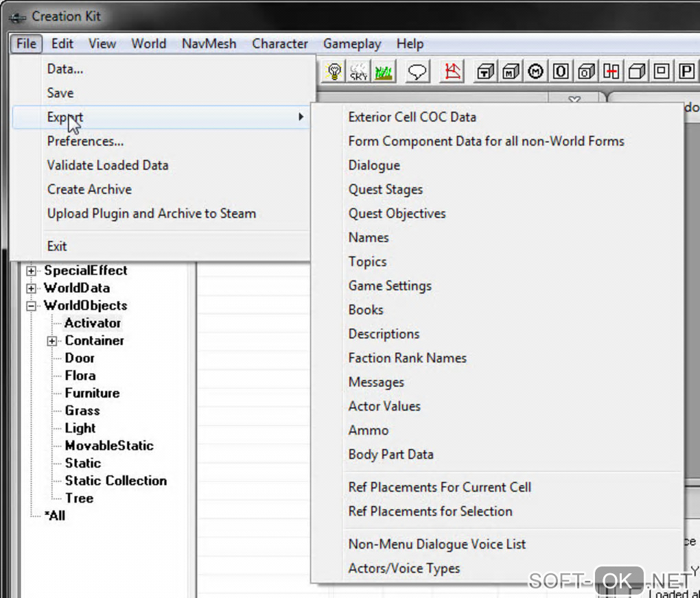
Task: Export Actors/Voice Types
Action: point(498,568)
